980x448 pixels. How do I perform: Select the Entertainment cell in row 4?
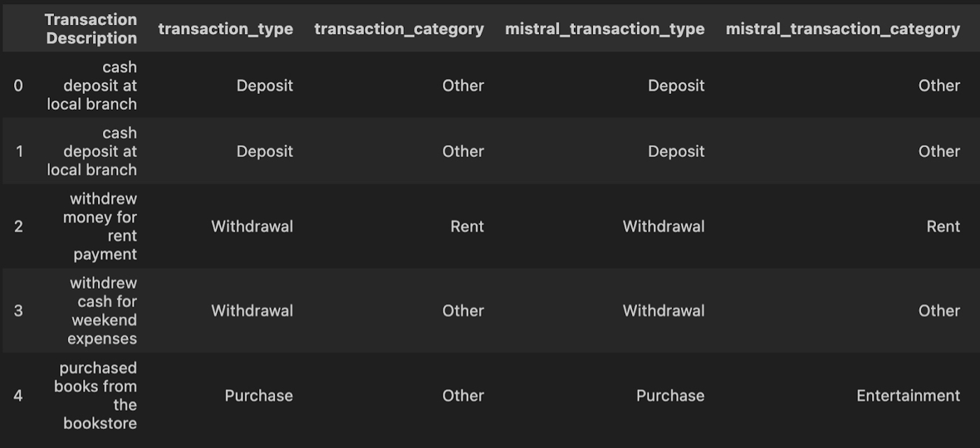[x=908, y=395]
